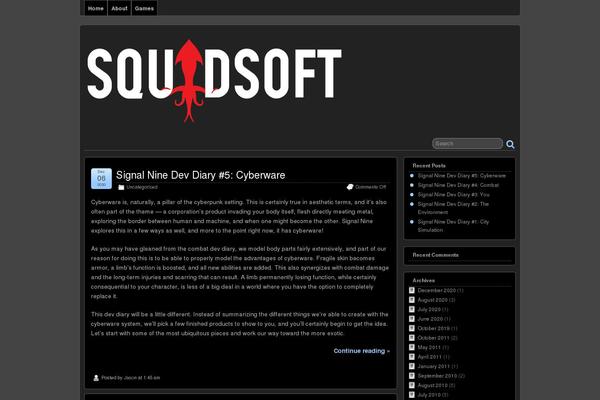Open the About page tab

pyautogui.click(x=119, y=8)
